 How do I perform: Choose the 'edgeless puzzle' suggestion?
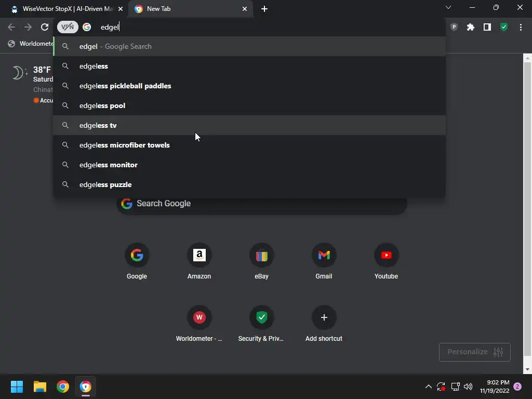tap(249, 184)
